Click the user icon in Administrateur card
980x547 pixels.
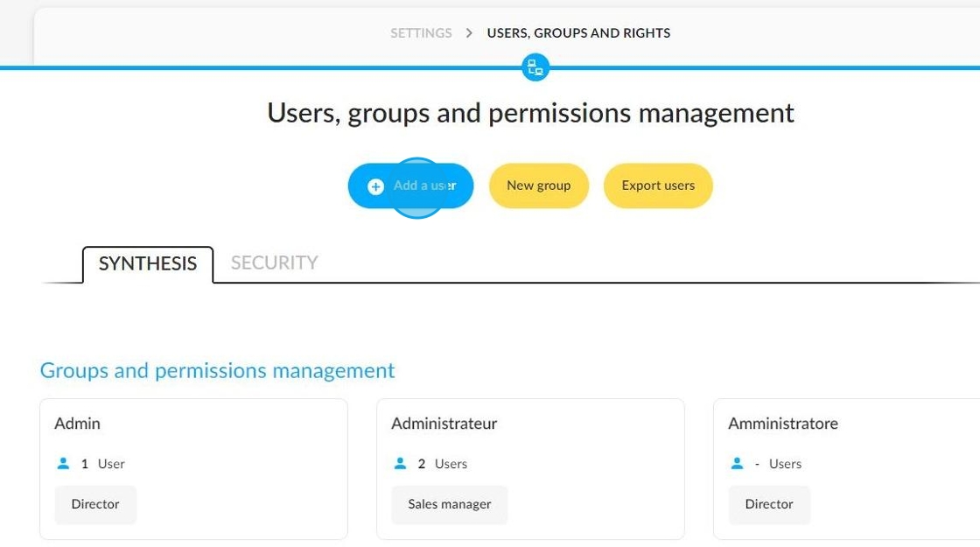coord(400,463)
